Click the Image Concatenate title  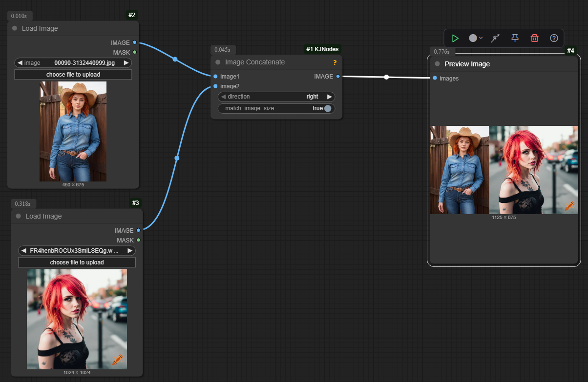(x=255, y=62)
